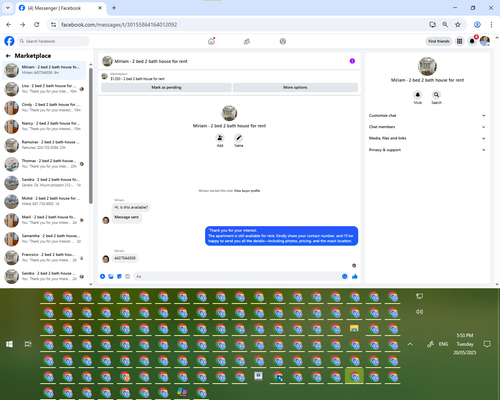
Task: Open Windows Start menu
Action: 9,344
